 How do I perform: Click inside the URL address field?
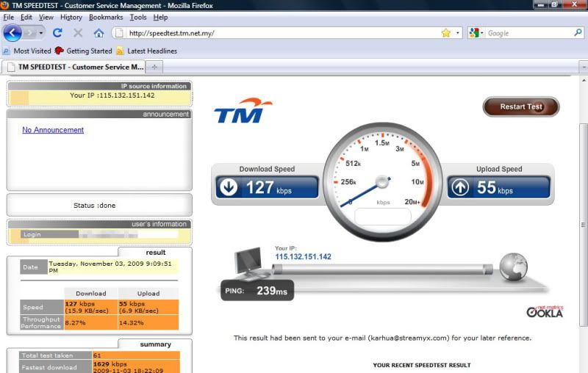[x=279, y=33]
